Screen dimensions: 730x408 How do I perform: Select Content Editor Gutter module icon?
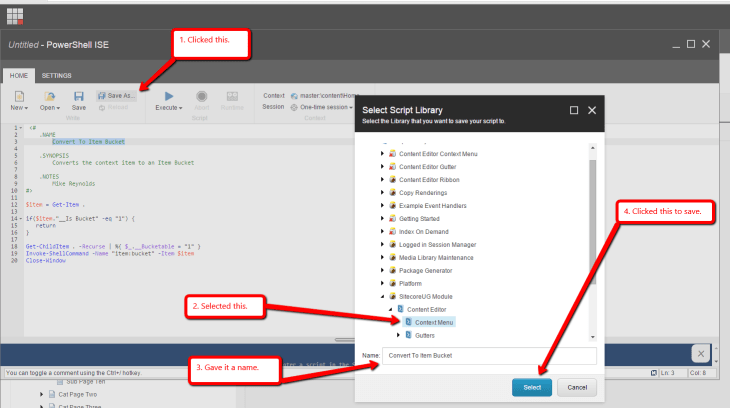(x=392, y=167)
